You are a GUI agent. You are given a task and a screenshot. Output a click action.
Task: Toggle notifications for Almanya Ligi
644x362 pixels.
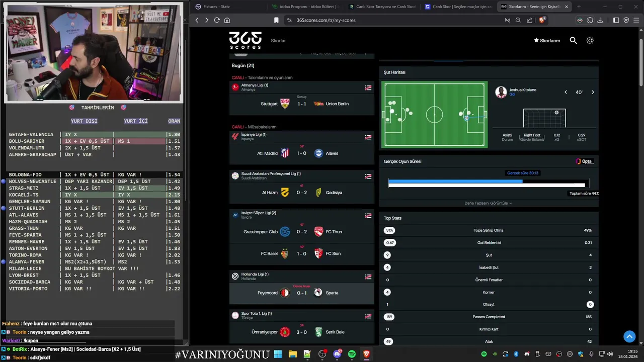(x=368, y=87)
